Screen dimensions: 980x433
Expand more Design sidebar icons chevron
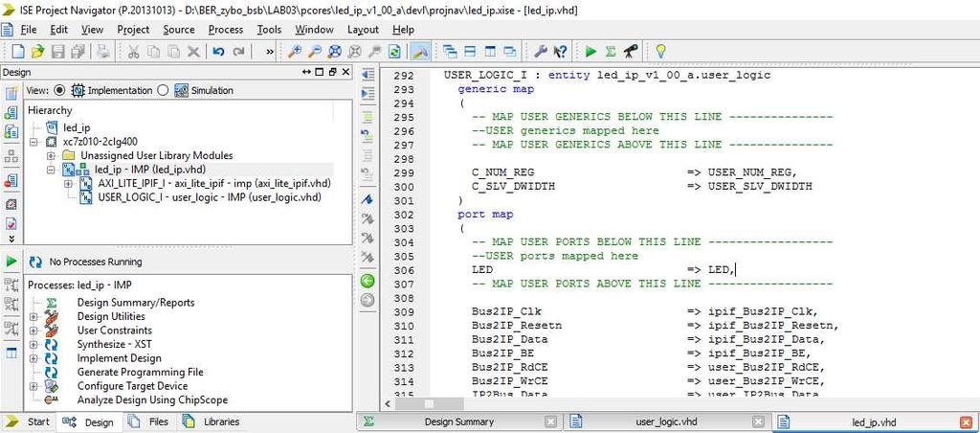[x=11, y=239]
